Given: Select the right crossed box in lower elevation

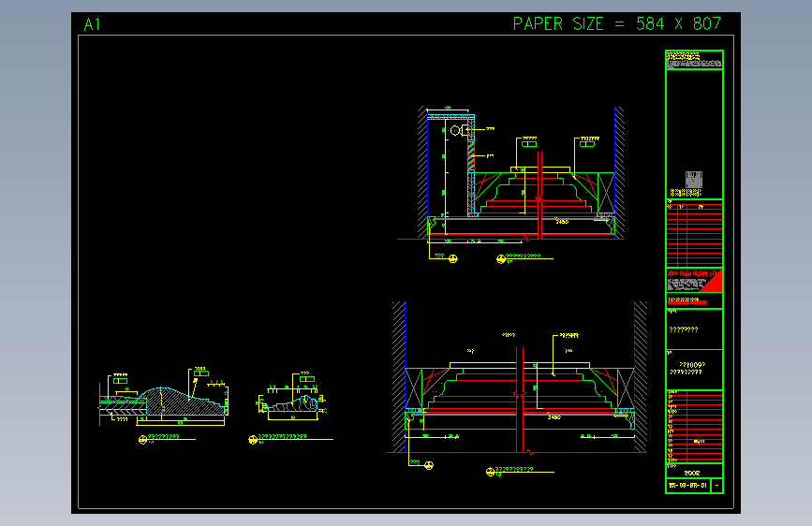Looking at the screenshot, I should tap(626, 388).
